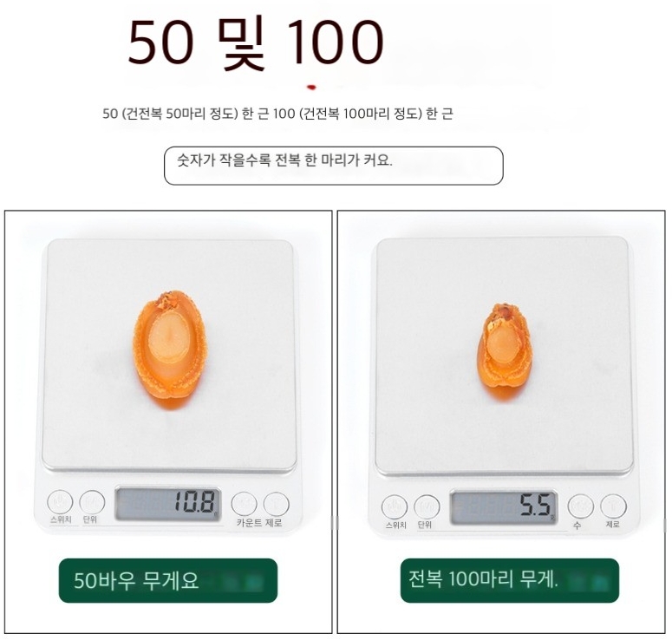Click the 50 및 100 heading
672x640 pixels.
[x=256, y=42]
